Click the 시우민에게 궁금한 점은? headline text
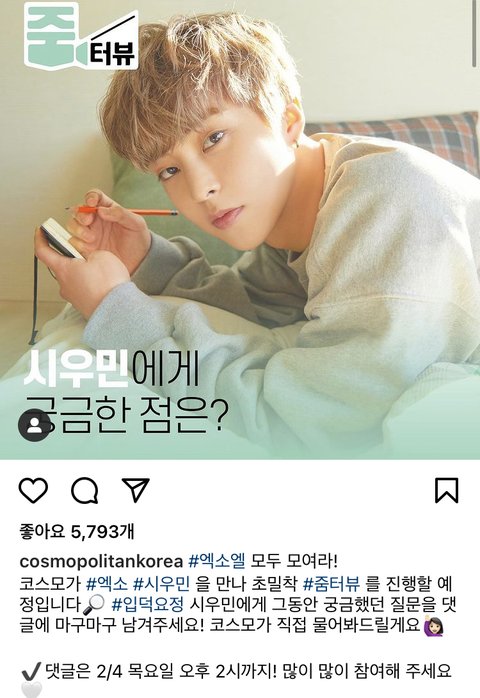The width and height of the screenshot is (480, 698). click(126, 392)
